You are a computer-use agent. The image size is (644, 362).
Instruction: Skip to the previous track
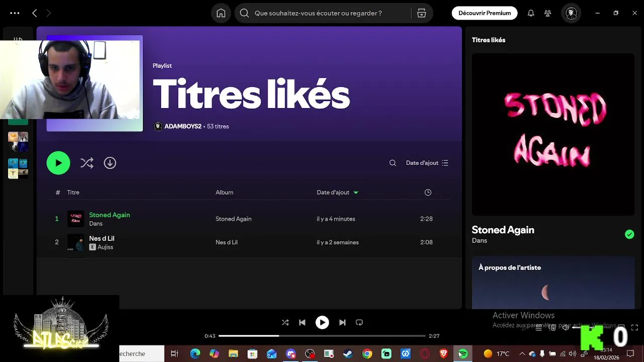click(302, 322)
